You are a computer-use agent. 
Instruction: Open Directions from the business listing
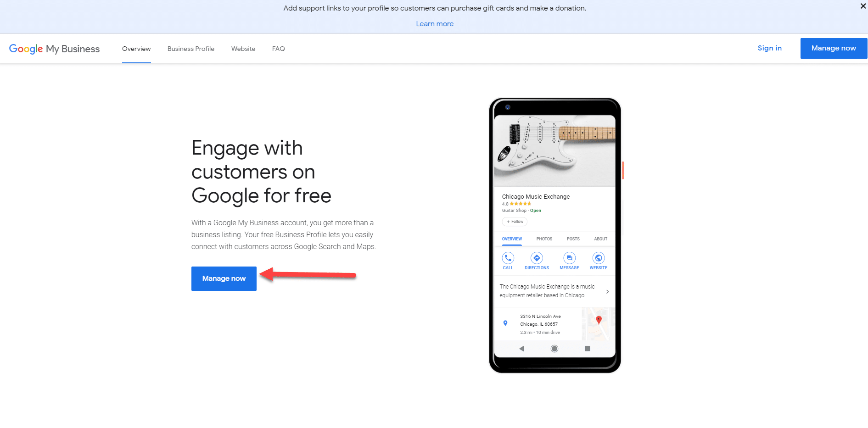coord(537,258)
